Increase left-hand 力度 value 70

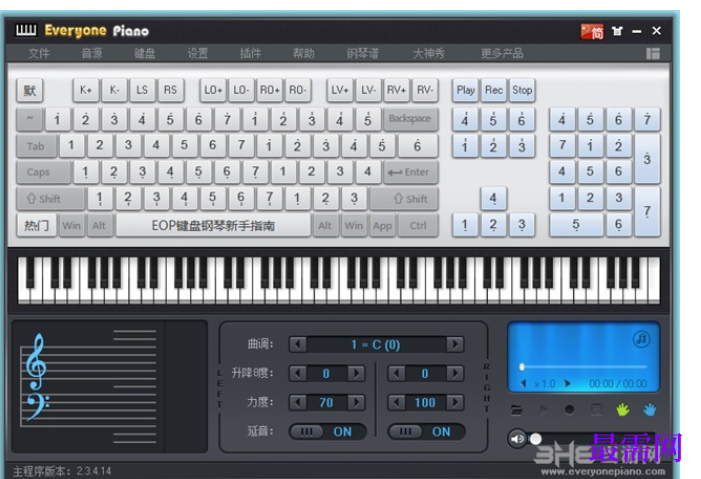(x=356, y=403)
